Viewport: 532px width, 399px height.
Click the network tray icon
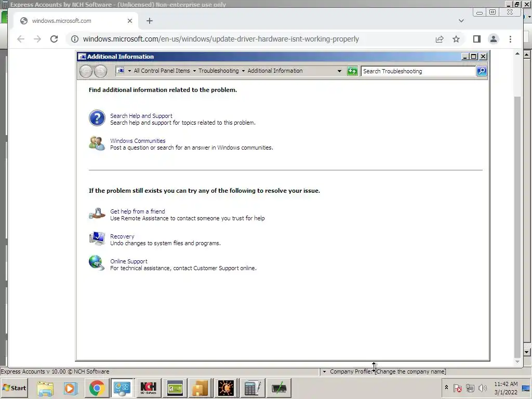470,388
